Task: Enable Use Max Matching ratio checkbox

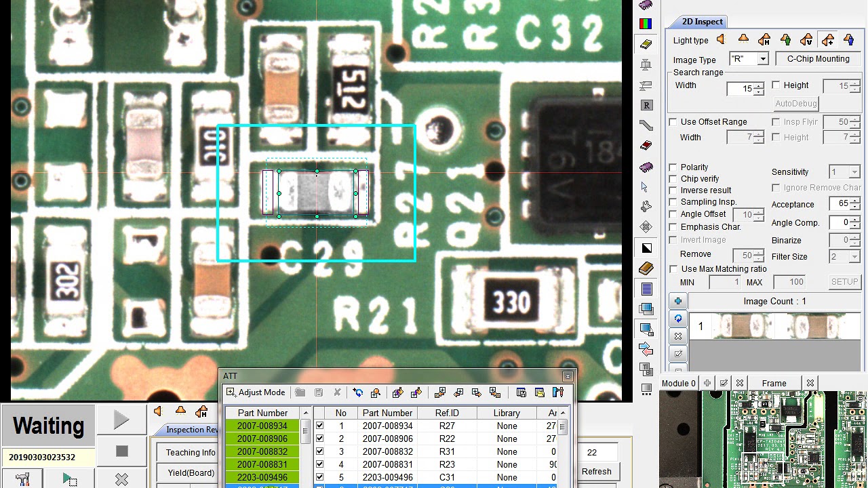Action: click(x=673, y=269)
